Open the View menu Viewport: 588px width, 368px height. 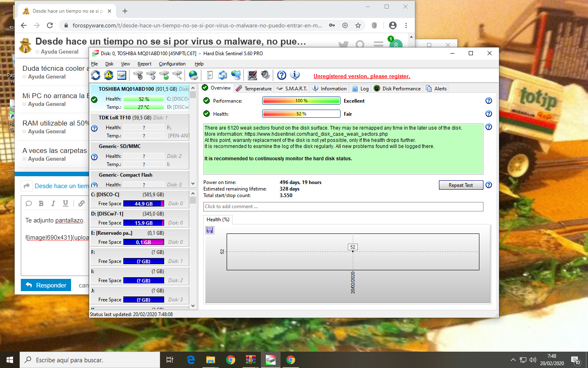125,64
